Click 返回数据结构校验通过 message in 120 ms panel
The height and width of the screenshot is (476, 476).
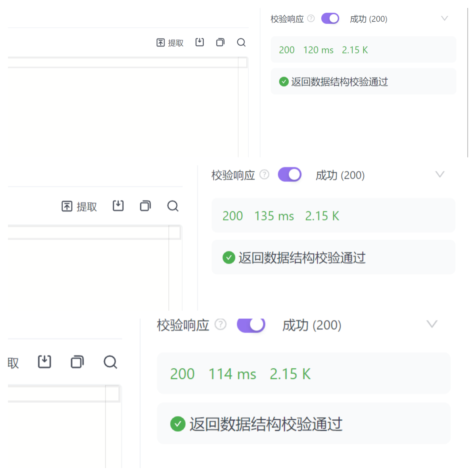340,82
